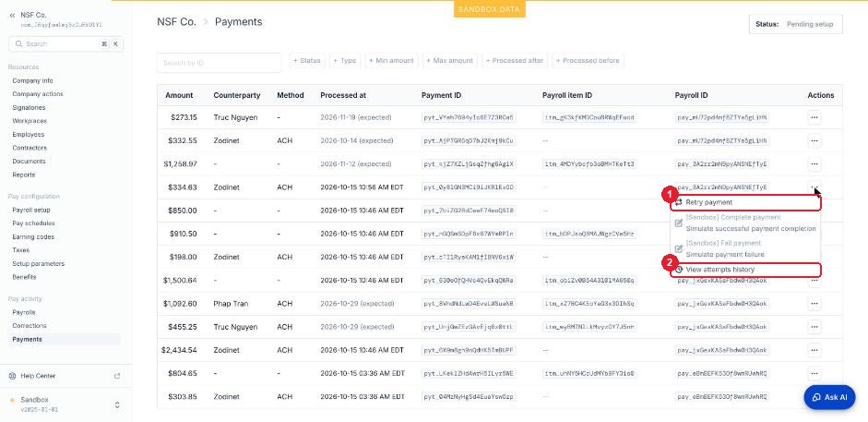
Task: Open Company actions in sidebar
Action: coord(38,94)
